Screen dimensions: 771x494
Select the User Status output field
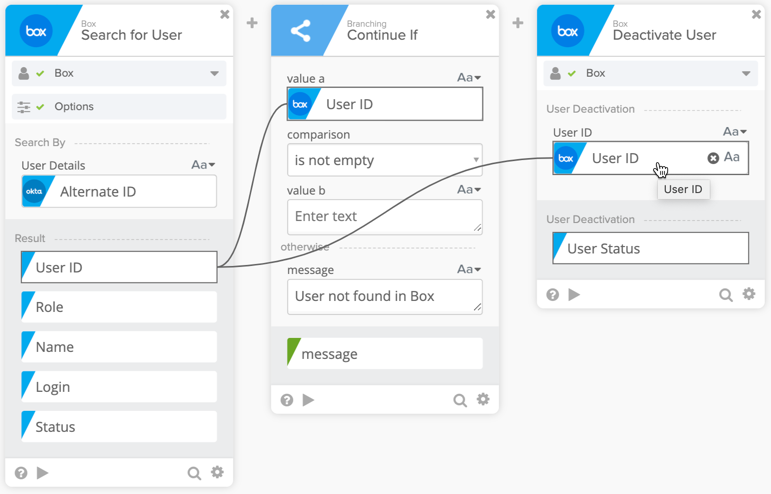[650, 248]
